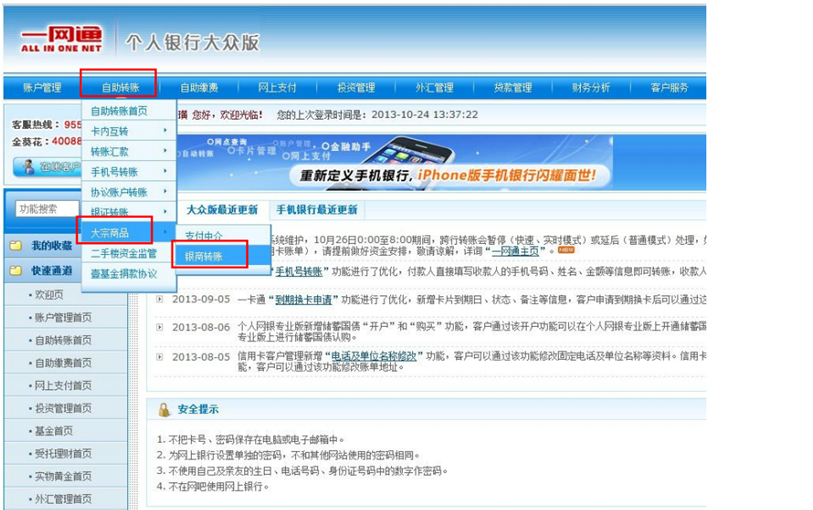Open submenu arrow of 协议账户转账

pyautogui.click(x=165, y=191)
